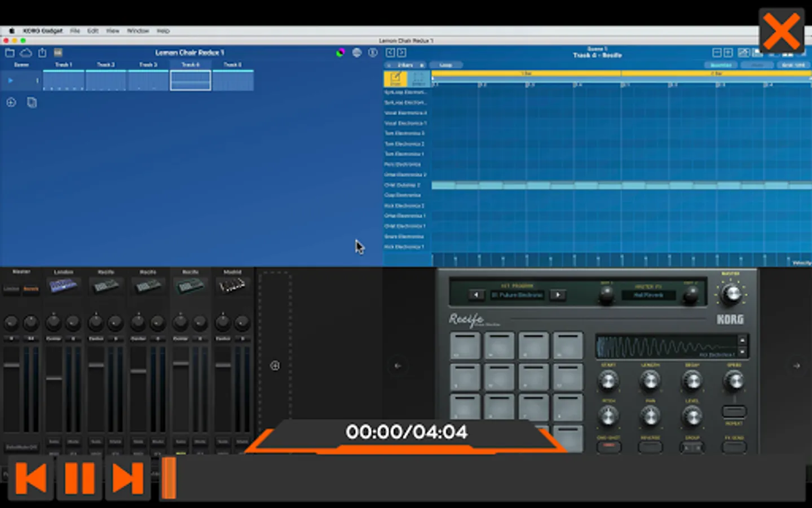Toggle the Recife ONE-SHOT button

click(x=608, y=446)
